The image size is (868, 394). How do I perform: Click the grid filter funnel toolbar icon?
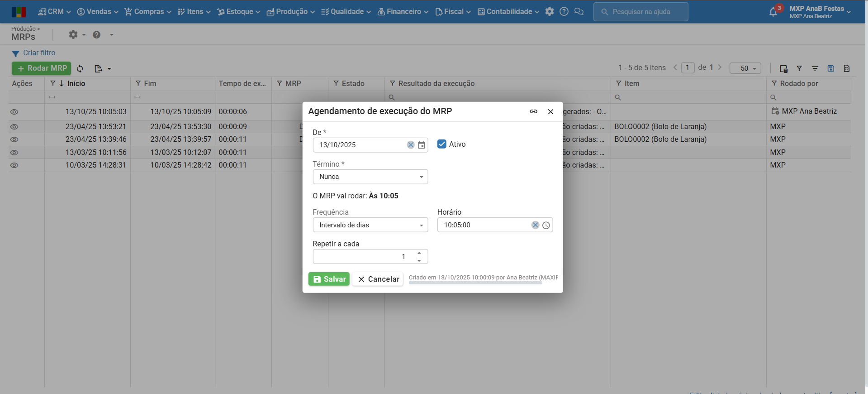pyautogui.click(x=799, y=68)
